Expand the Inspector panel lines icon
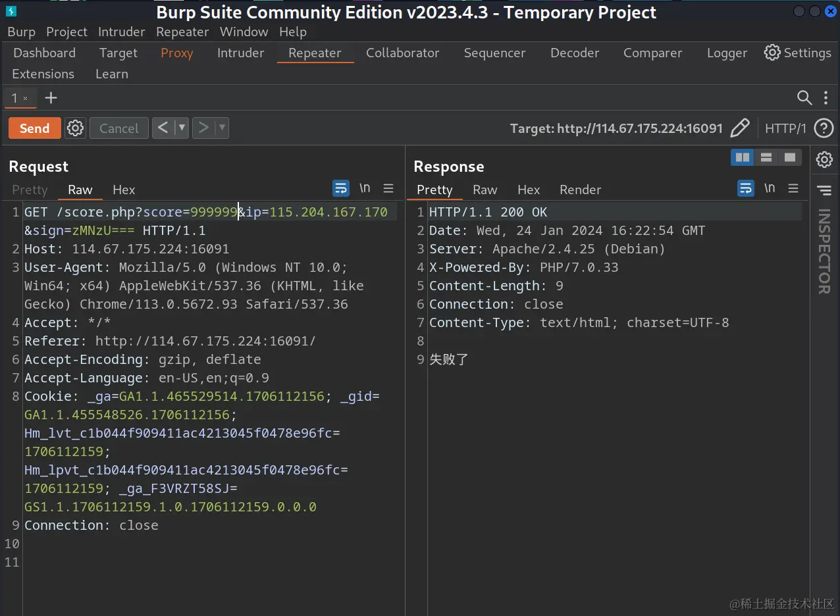The image size is (840, 616). pyautogui.click(x=824, y=191)
